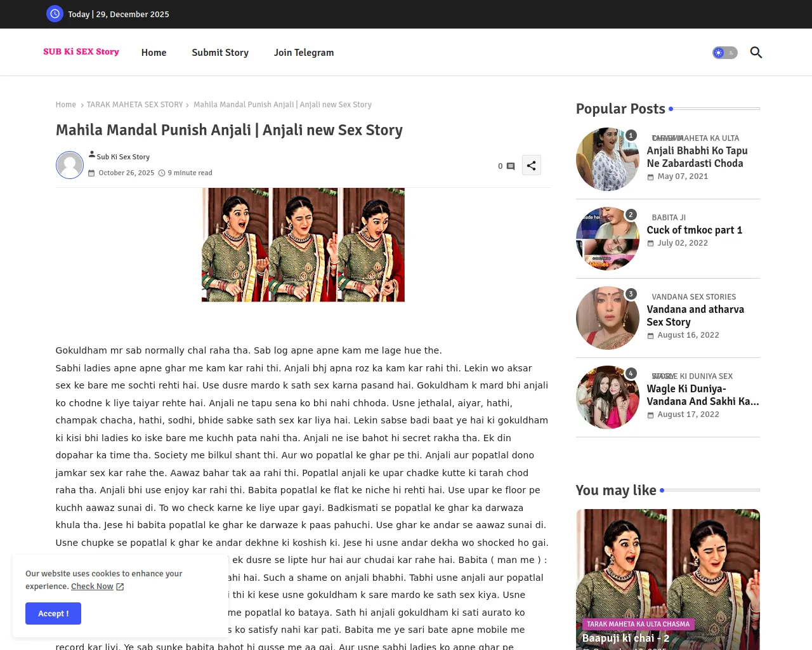
Task: Click the 'You may like' heading
Action: [x=616, y=491]
